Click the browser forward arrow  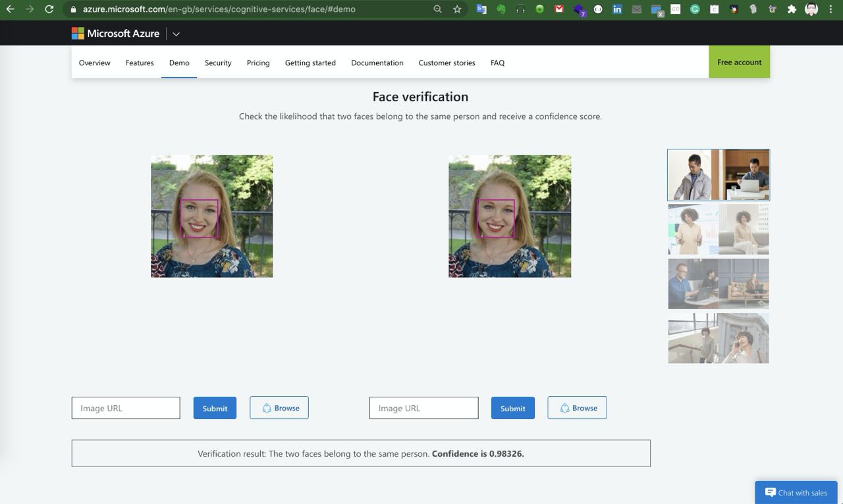tap(30, 9)
